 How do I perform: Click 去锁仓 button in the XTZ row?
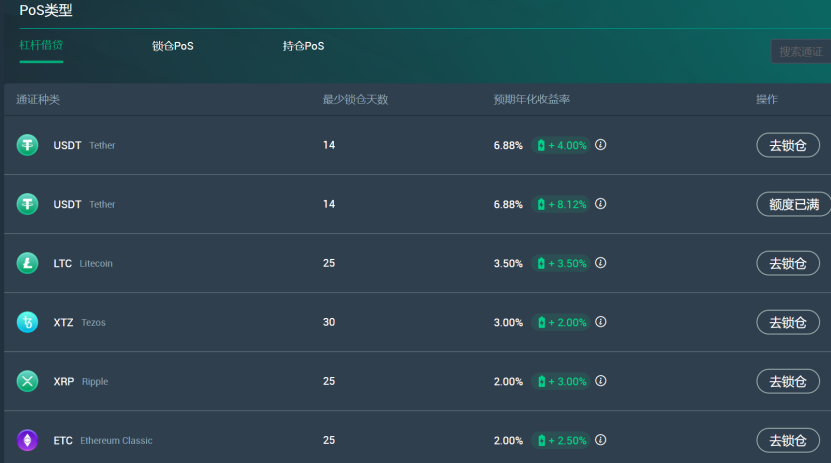point(788,323)
